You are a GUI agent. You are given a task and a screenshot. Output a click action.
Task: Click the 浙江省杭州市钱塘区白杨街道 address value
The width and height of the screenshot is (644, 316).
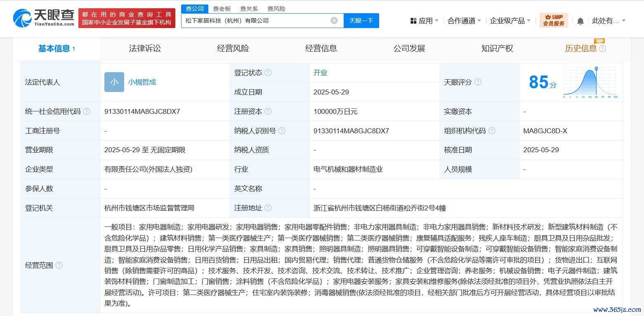(380, 208)
